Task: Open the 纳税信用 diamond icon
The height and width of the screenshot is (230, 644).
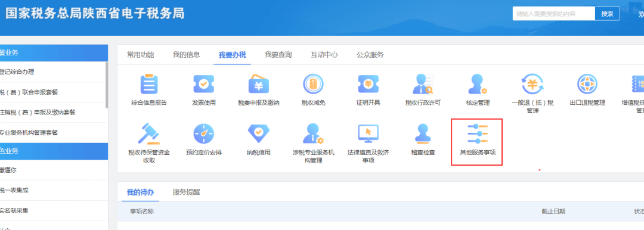Action: point(258,134)
